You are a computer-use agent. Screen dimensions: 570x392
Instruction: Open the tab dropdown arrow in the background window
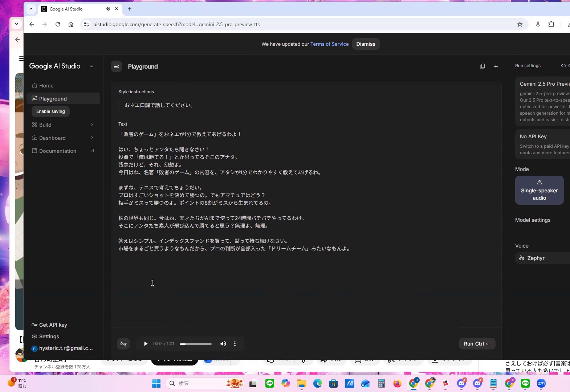17,24
